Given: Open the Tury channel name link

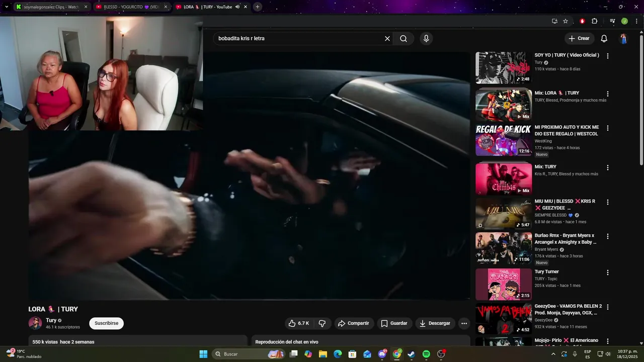Looking at the screenshot, I should coord(51,320).
